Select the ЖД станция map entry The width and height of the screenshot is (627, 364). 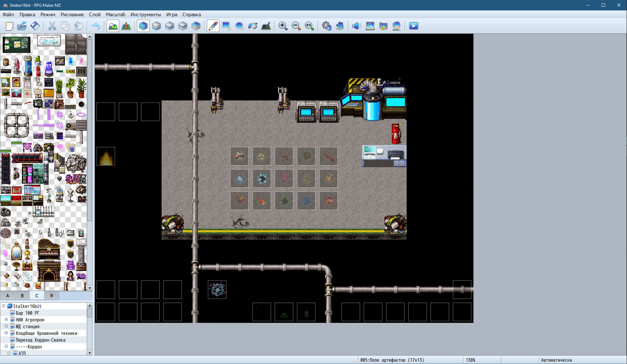(27, 327)
